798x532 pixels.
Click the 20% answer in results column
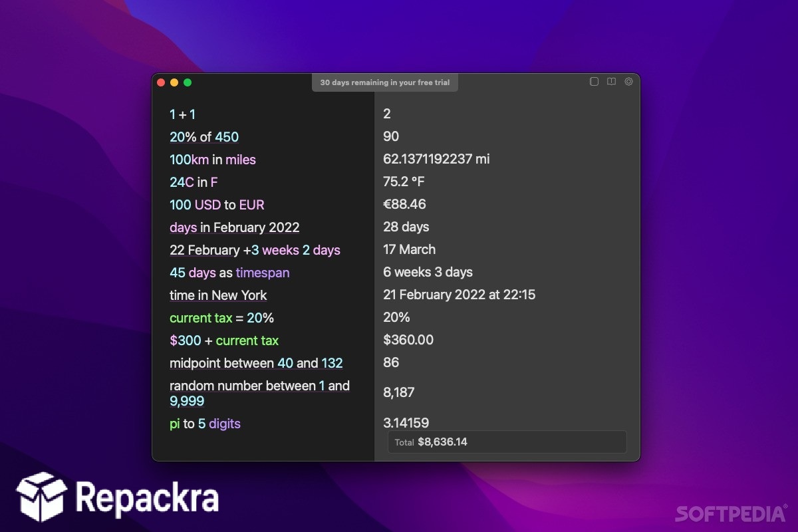(x=396, y=317)
